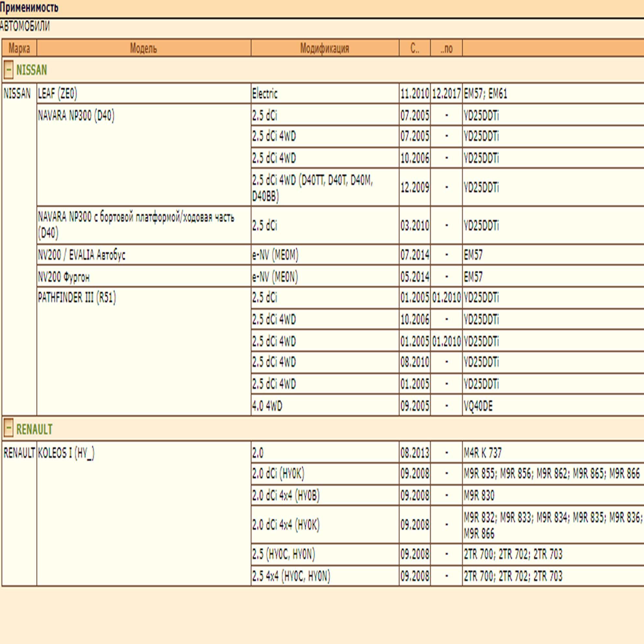The height and width of the screenshot is (644, 644).
Task: Select the NV200 Фургон model cell
Action: pyautogui.click(x=144, y=276)
